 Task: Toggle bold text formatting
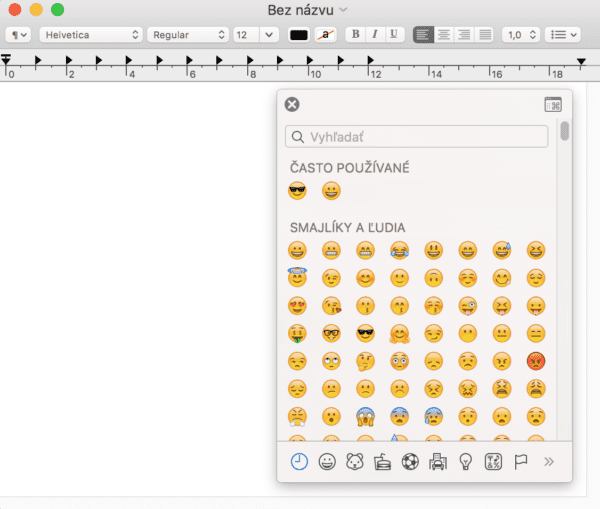355,34
